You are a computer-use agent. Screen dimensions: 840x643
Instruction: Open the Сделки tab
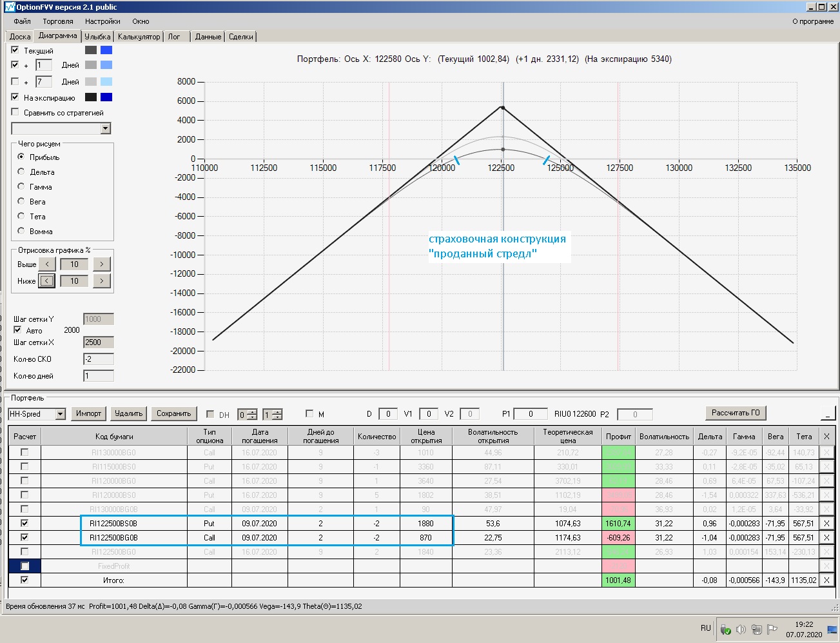click(x=241, y=37)
